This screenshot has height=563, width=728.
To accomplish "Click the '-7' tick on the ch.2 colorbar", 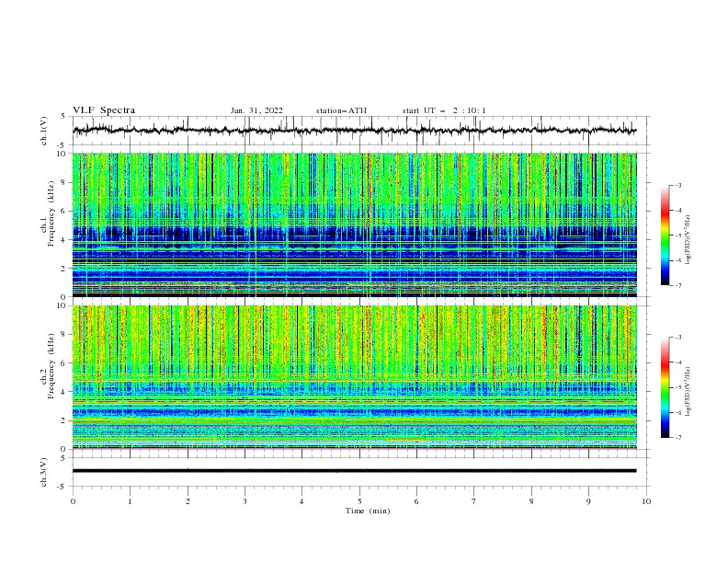I will 678,438.
